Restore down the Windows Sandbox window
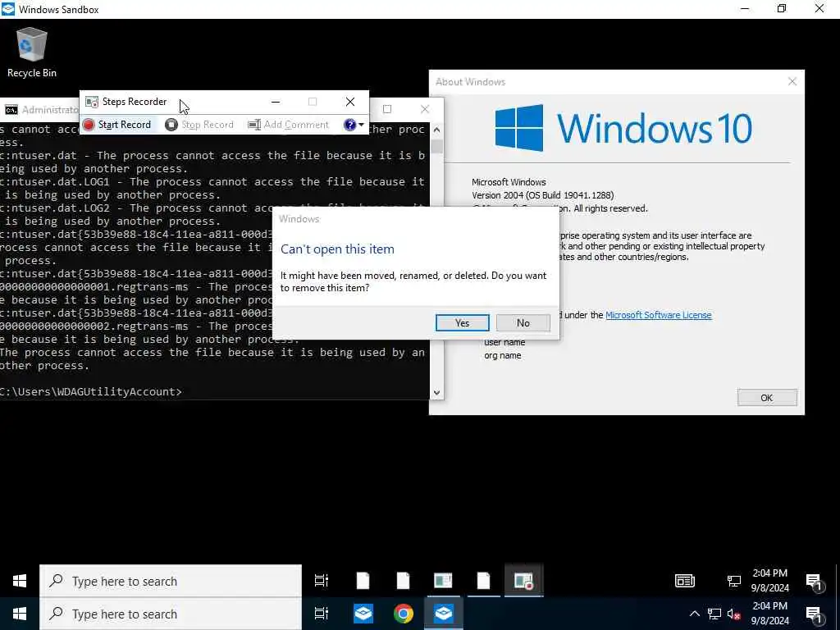The image size is (840, 630). tap(782, 9)
